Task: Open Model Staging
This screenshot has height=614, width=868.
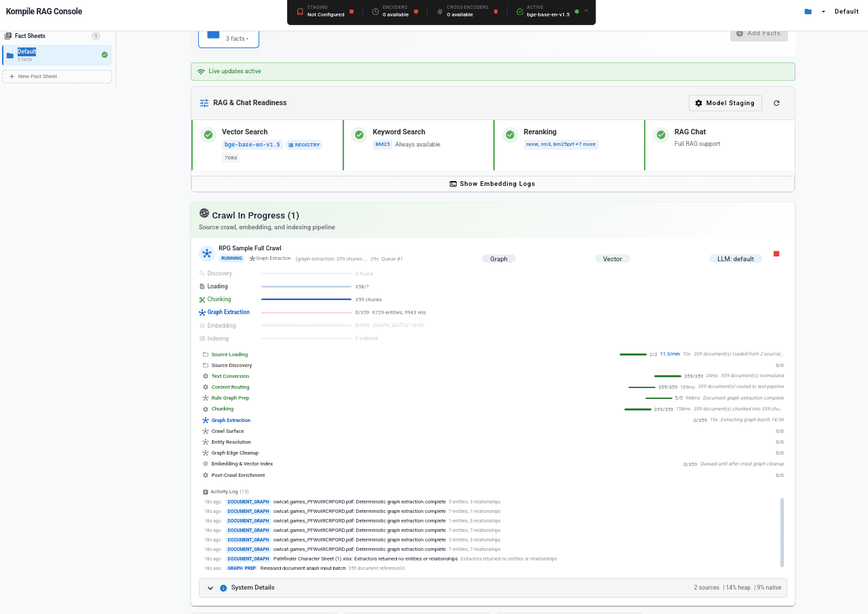Action: [725, 103]
